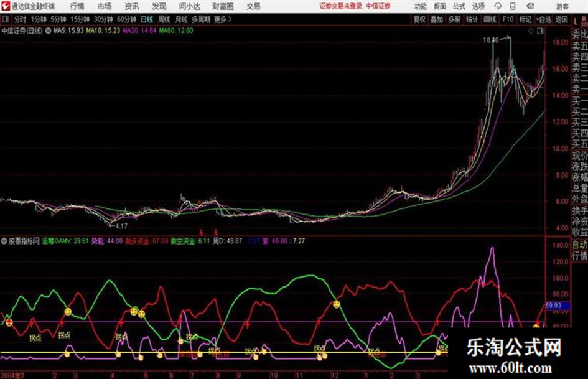Image resolution: width=588 pixels, height=379 pixels.
Task: Open the mail envelope icon
Action: (530, 6)
